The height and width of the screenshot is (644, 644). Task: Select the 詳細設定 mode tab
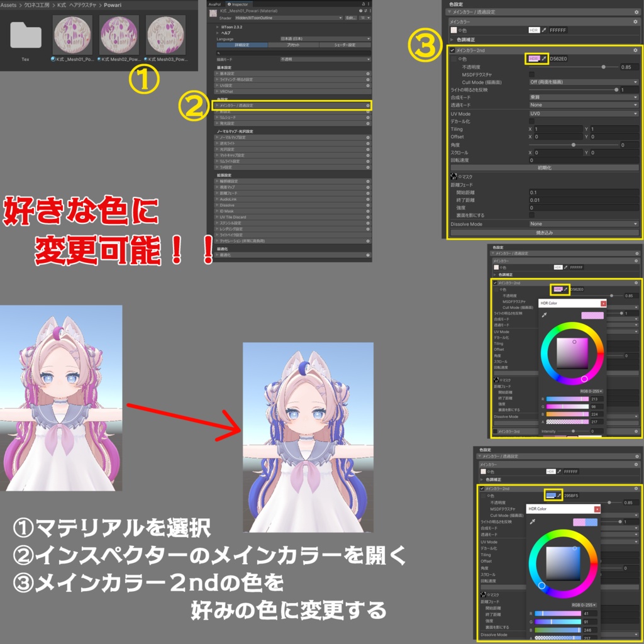pyautogui.click(x=242, y=45)
